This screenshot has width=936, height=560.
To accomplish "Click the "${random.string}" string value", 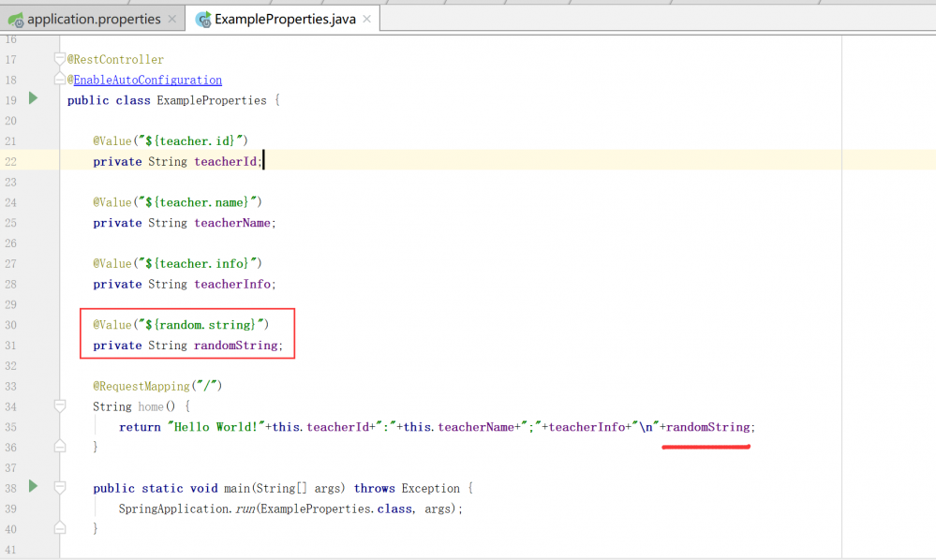I will click(201, 325).
